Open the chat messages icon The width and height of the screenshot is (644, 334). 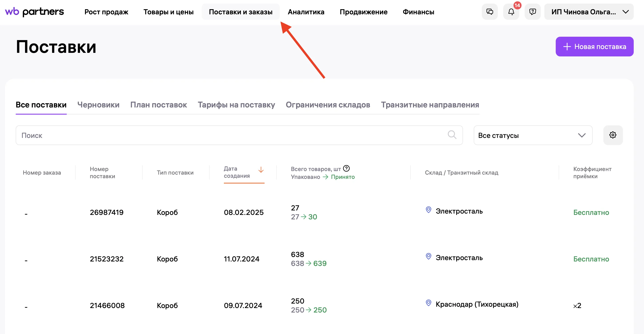(x=490, y=12)
